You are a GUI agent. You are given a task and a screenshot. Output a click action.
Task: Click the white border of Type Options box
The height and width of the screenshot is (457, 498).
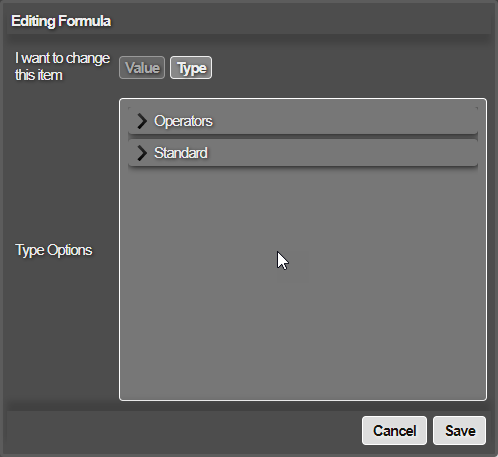point(303,99)
